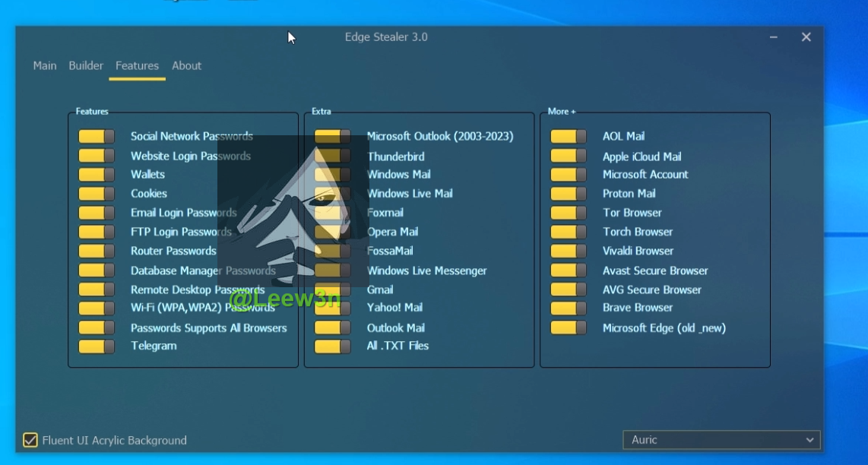The image size is (868, 465).
Task: Switch off the Telegram toggle
Action: pos(97,346)
